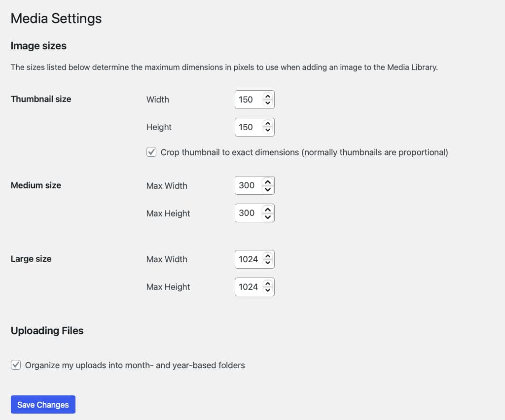Click the Save Changes button

(x=43, y=404)
